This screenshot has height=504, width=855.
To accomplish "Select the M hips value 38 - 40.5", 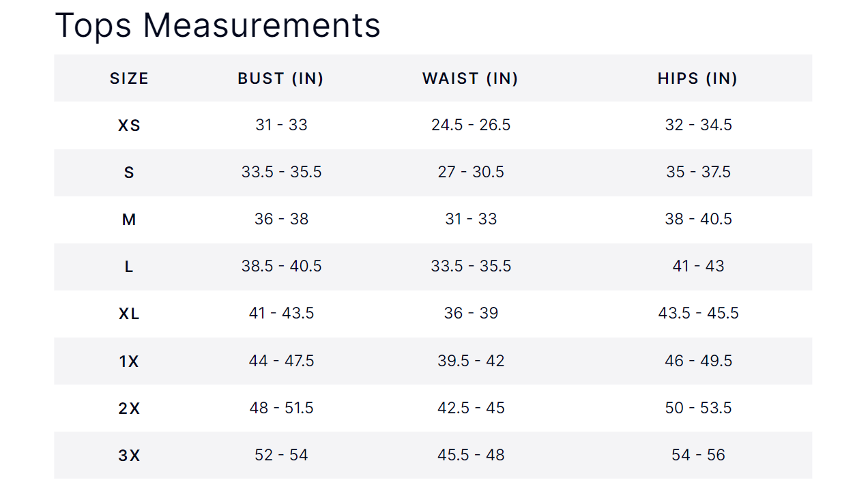I will [x=698, y=219].
